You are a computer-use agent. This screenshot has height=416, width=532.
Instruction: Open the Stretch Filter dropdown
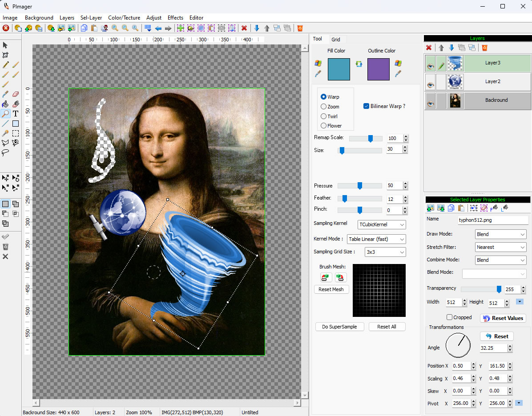[x=500, y=247]
